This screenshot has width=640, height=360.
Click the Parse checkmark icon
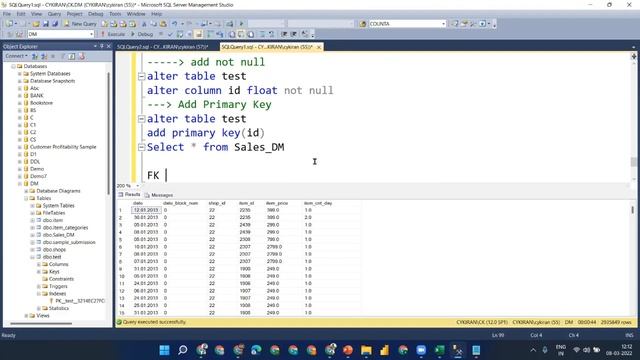170,34
